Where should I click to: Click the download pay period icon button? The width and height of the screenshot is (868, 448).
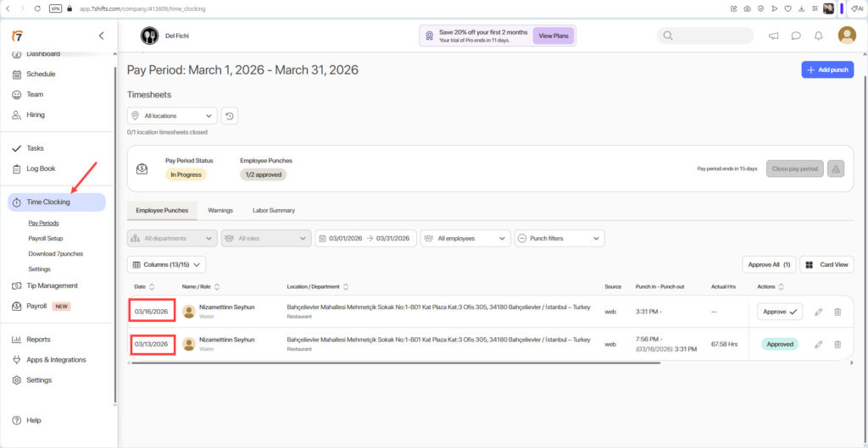(x=836, y=169)
